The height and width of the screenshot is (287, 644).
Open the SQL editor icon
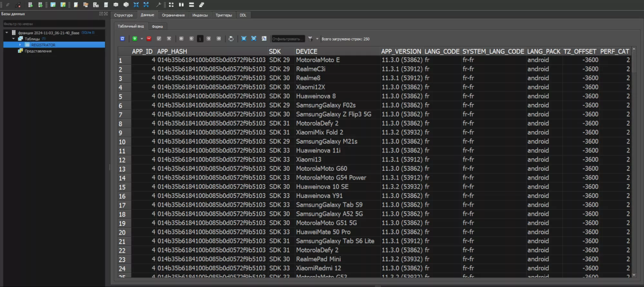click(76, 5)
